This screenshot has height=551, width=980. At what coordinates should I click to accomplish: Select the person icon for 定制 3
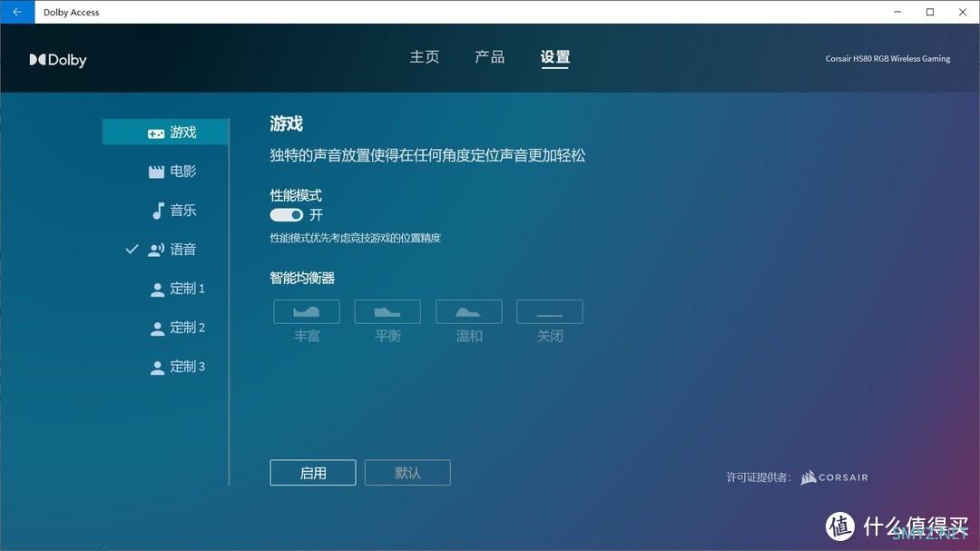tap(158, 368)
